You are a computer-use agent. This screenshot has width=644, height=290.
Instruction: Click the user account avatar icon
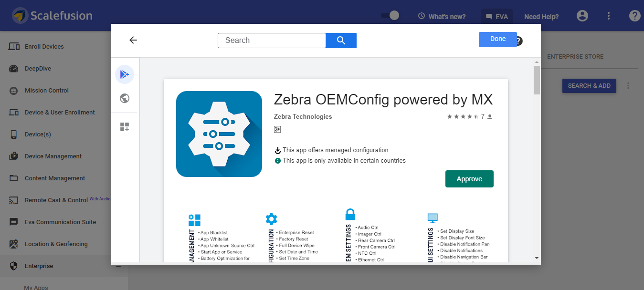pyautogui.click(x=582, y=16)
